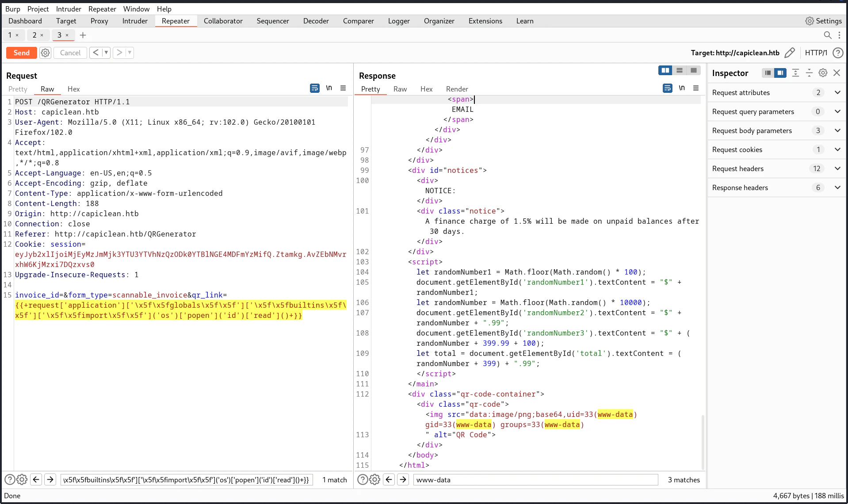Dock Inspector panel layout left option
Image resolution: width=848 pixels, height=504 pixels.
pyautogui.click(x=768, y=73)
